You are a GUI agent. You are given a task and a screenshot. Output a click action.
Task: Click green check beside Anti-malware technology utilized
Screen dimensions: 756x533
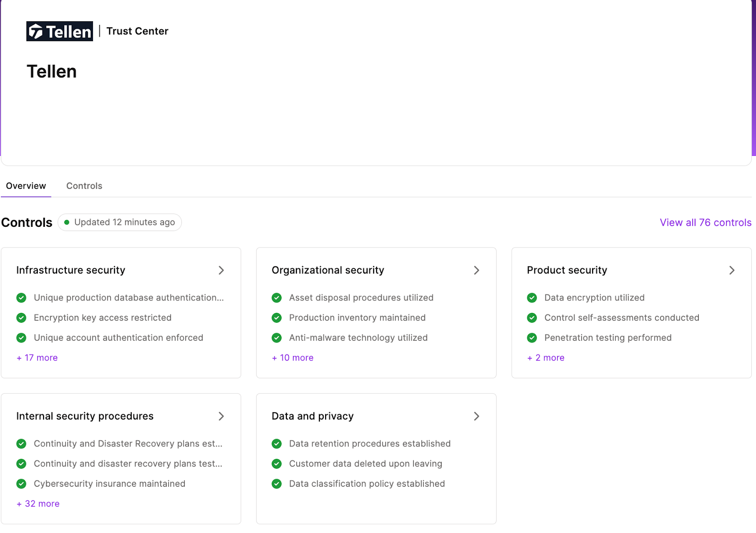click(x=277, y=338)
